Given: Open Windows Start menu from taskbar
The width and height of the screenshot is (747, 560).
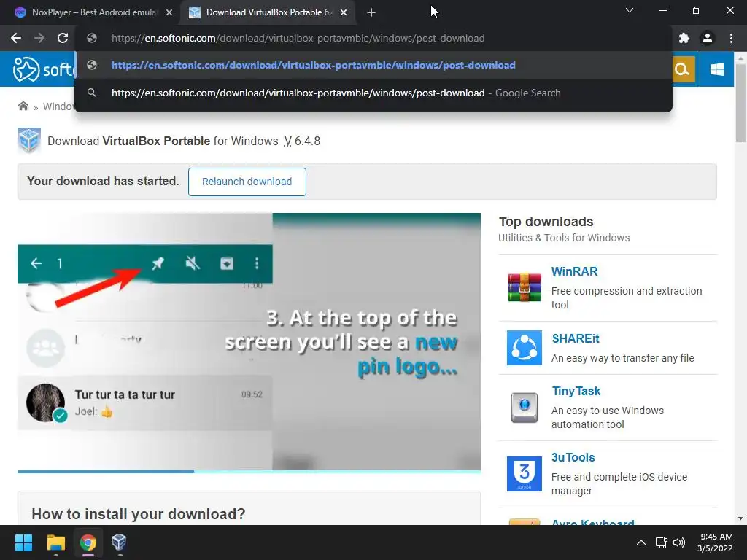Looking at the screenshot, I should tap(23, 542).
